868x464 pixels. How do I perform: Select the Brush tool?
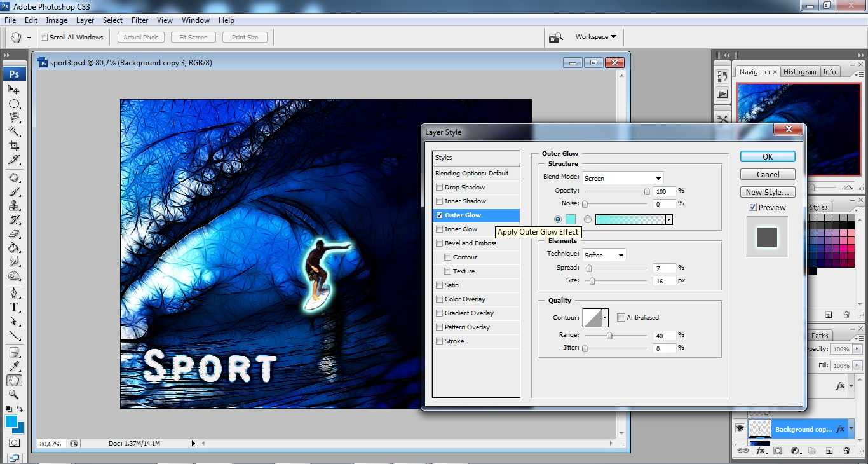(14, 192)
